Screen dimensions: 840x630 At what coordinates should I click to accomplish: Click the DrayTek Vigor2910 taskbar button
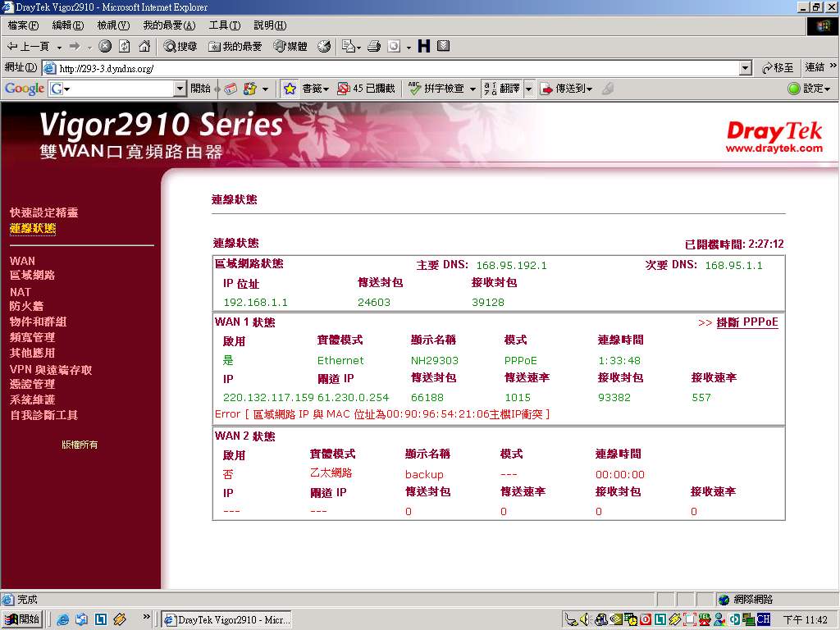[226, 620]
